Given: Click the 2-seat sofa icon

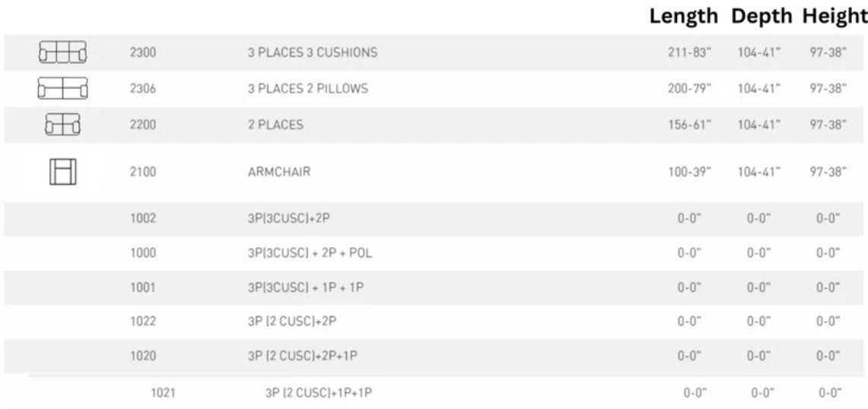Looking at the screenshot, I should 62,125.
